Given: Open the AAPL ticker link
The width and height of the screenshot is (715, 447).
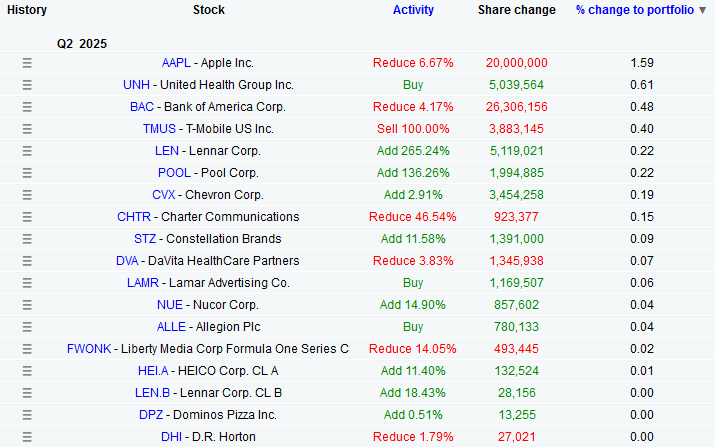Looking at the screenshot, I should 176,63.
